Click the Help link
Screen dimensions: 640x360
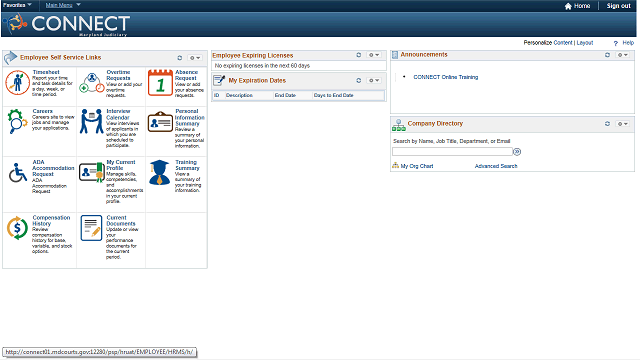click(x=628, y=43)
